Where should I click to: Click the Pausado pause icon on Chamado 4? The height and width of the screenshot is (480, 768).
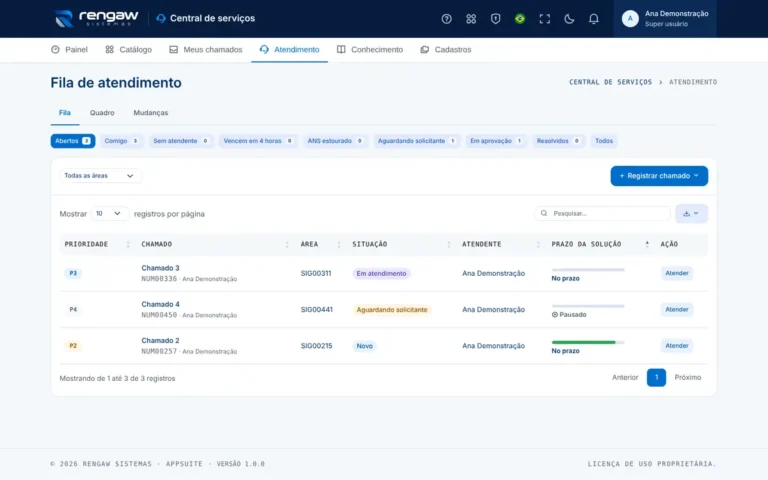click(x=555, y=314)
